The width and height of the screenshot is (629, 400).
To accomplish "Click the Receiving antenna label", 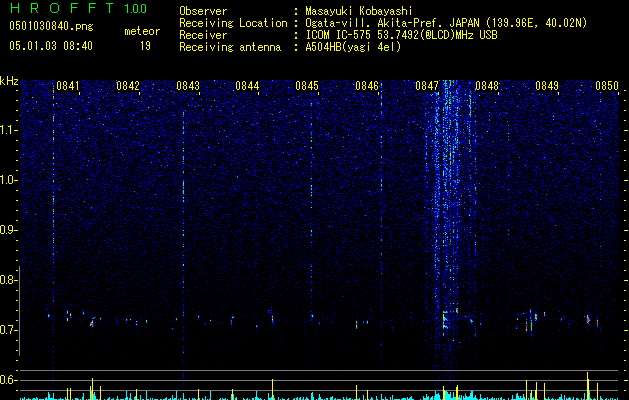I will point(230,47).
